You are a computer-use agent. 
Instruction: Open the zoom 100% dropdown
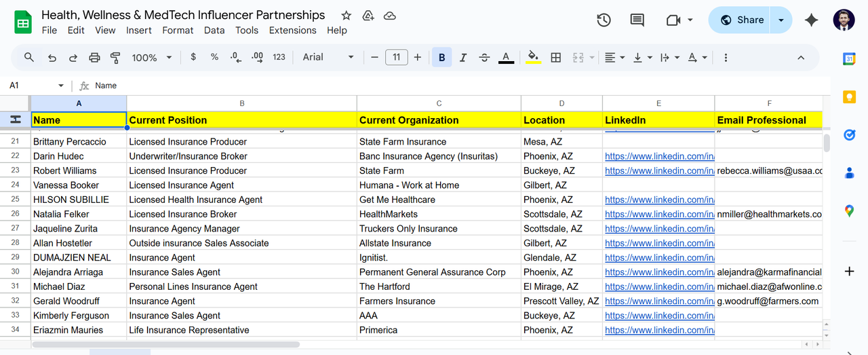152,58
